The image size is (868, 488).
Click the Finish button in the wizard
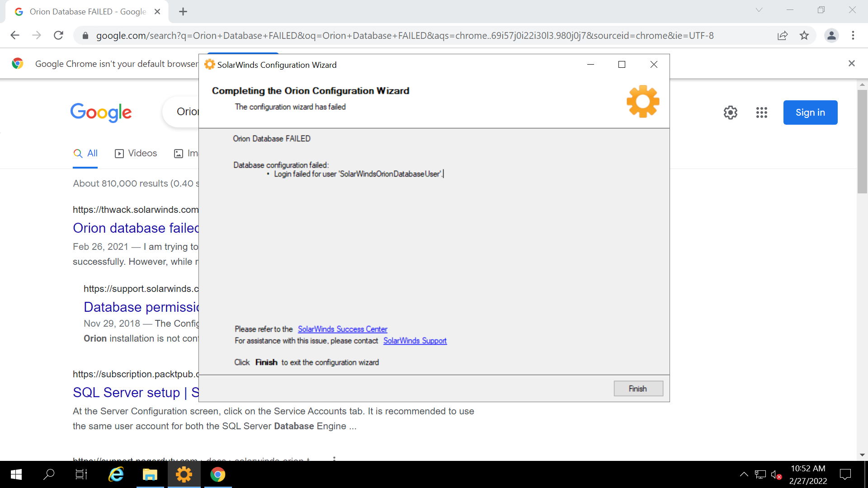638,389
